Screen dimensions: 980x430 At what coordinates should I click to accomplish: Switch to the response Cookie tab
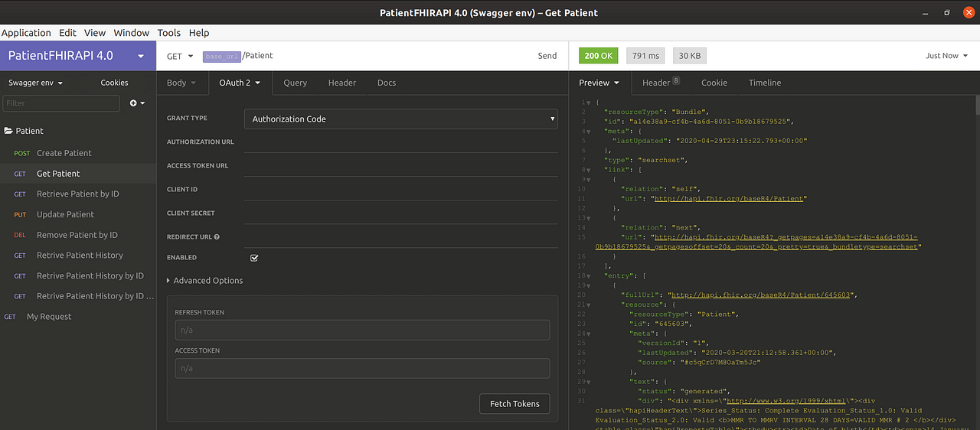coord(714,83)
